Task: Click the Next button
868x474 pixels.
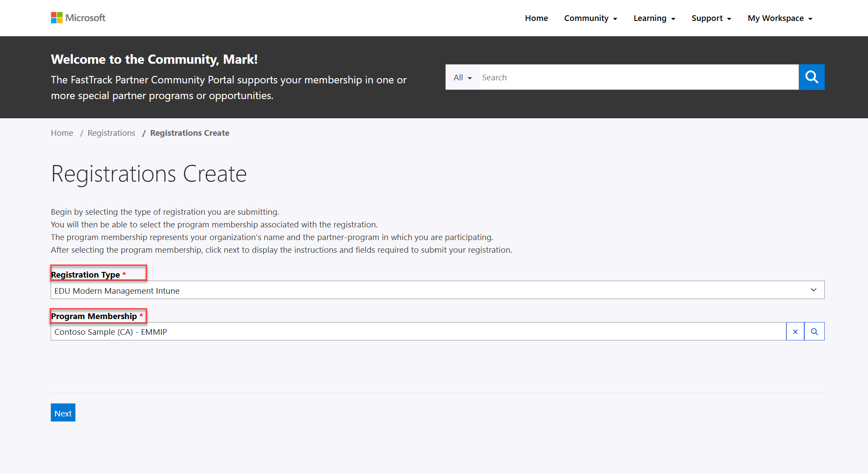Action: pos(63,413)
